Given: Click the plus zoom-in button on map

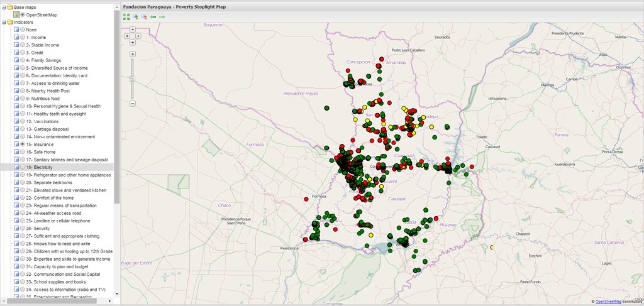Looking at the screenshot, I should pyautogui.click(x=133, y=54).
